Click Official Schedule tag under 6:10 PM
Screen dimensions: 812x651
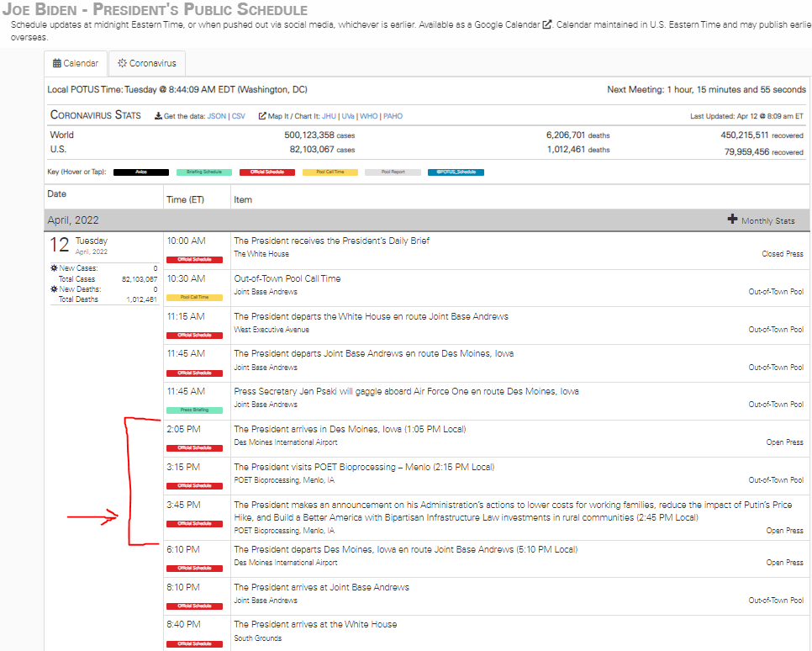point(194,568)
